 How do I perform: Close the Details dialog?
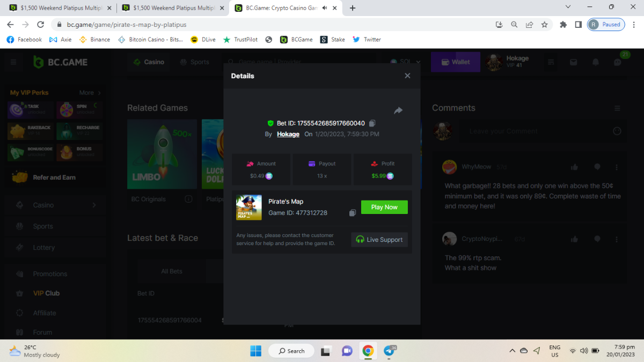407,76
